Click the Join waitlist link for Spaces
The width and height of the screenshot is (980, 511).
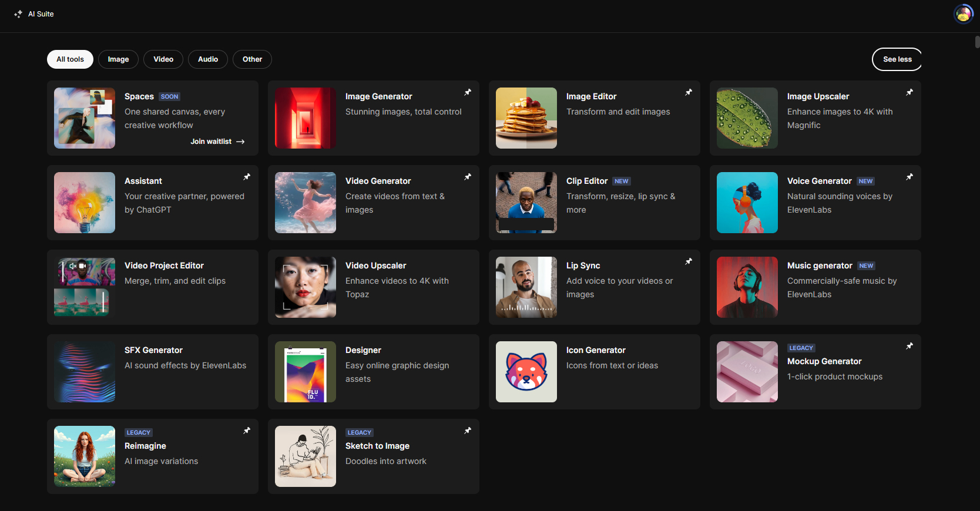pyautogui.click(x=217, y=142)
